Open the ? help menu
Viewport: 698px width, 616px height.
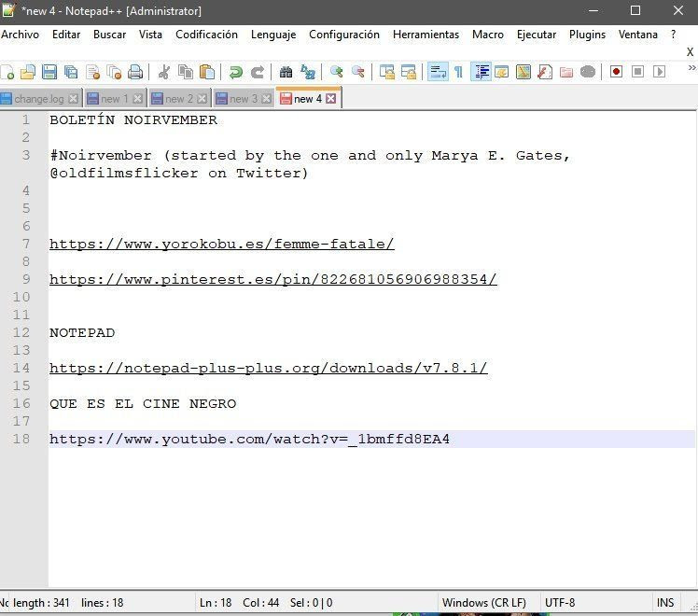tap(673, 35)
